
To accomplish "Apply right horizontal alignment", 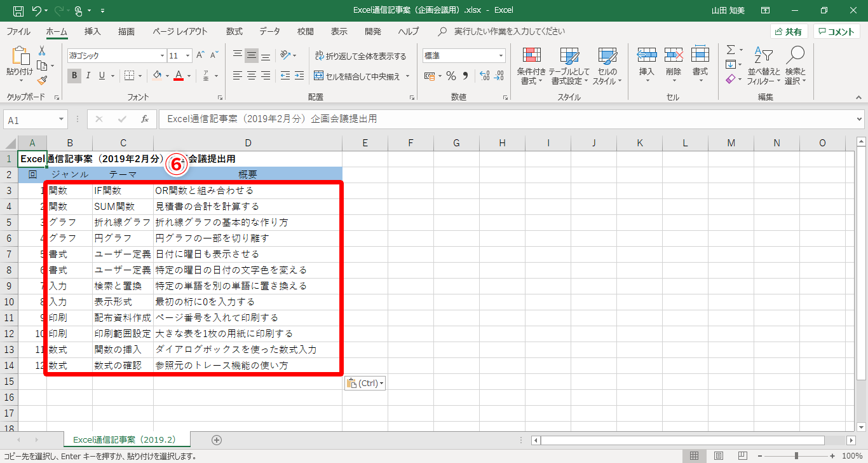I will tap(266, 76).
